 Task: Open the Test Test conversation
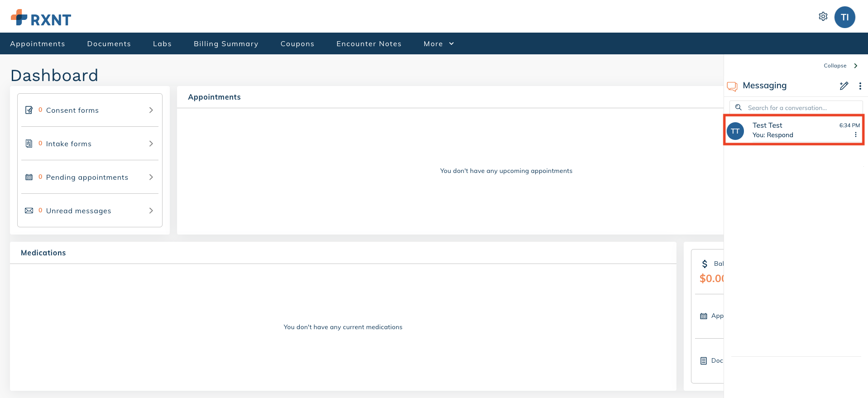click(788, 130)
